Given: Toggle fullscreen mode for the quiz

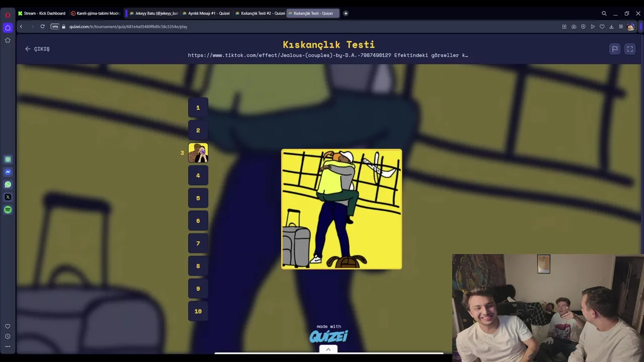Looking at the screenshot, I should pyautogui.click(x=630, y=49).
